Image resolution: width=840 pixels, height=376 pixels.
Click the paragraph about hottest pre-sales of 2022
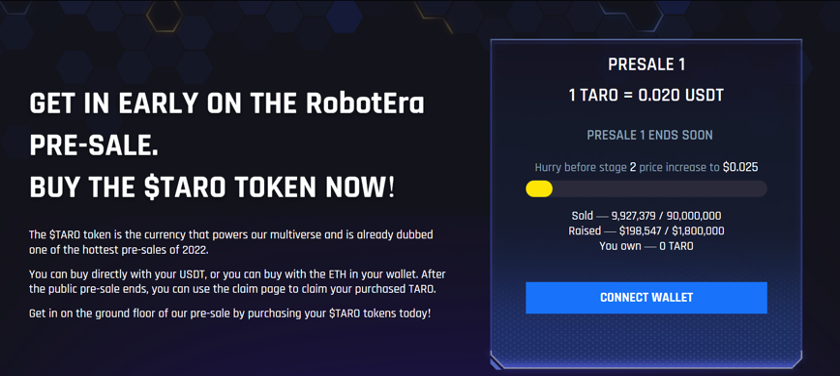pos(231,242)
